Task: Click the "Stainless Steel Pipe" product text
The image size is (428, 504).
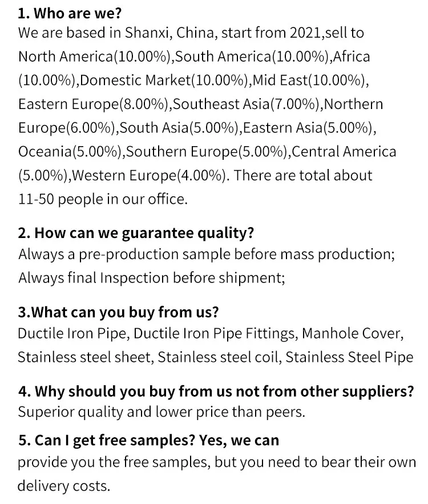Action: pyautogui.click(x=349, y=357)
